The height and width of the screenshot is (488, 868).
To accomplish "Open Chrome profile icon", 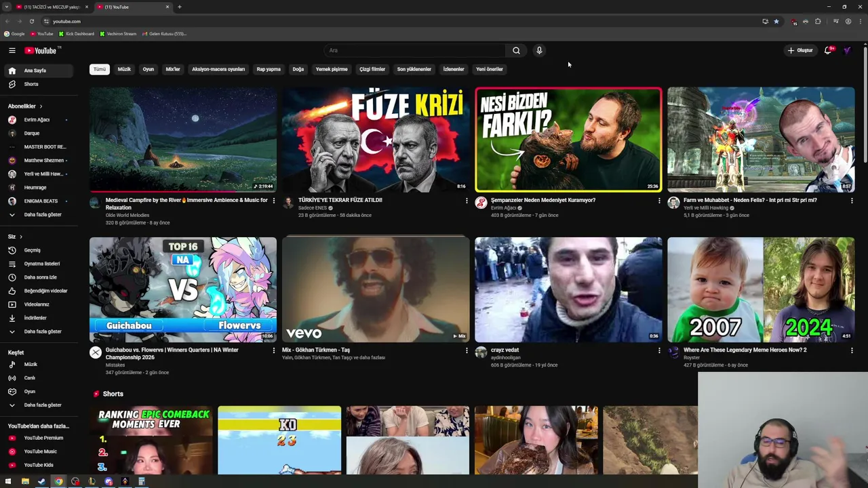I will [848, 21].
